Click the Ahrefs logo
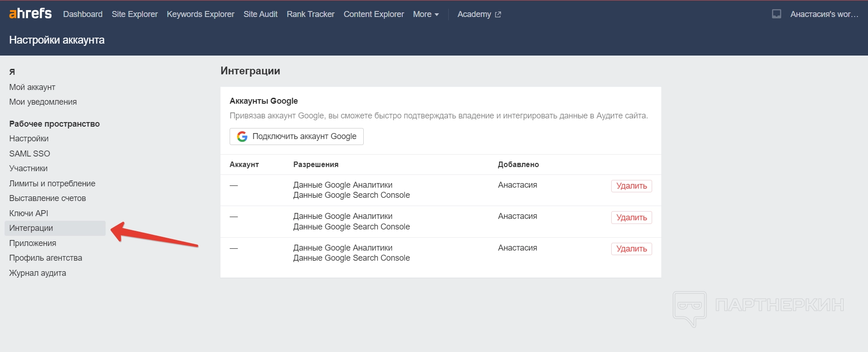Screen dimensions: 868x352 point(30,14)
